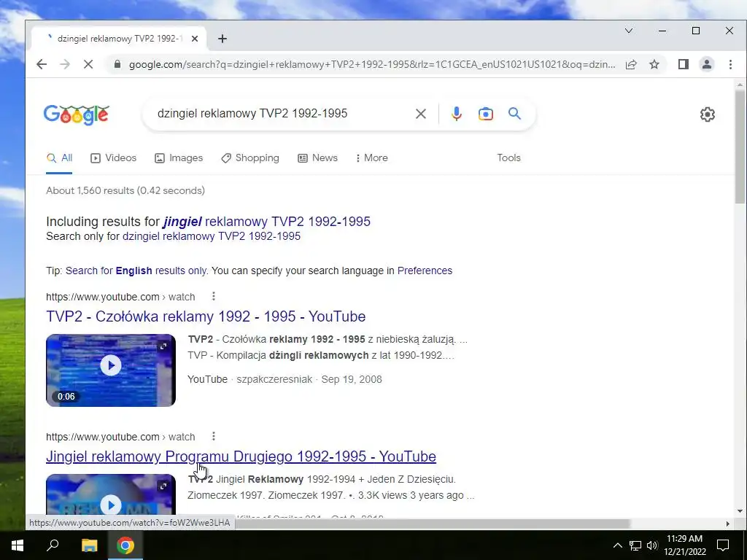Open Windows taskbar search

pyautogui.click(x=53, y=545)
